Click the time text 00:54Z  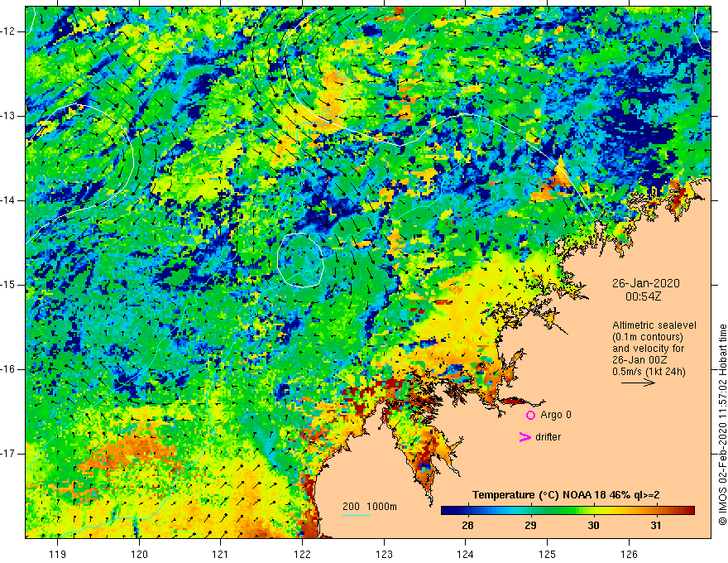643,296
